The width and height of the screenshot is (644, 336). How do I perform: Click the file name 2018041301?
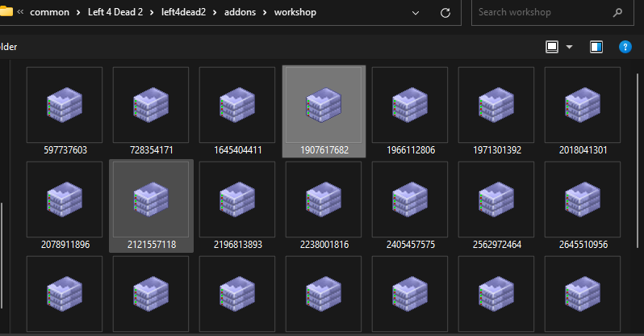click(x=583, y=150)
